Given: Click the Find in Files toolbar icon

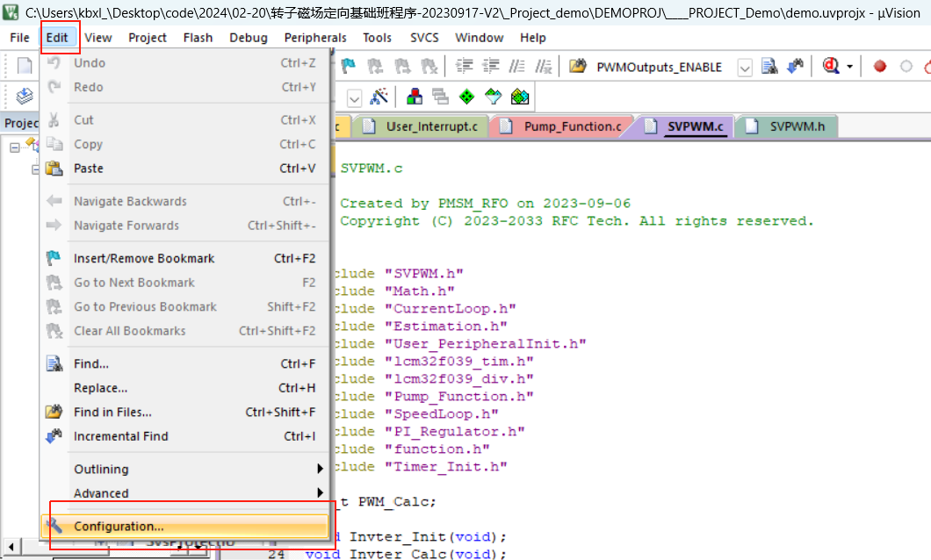Looking at the screenshot, I should point(578,66).
